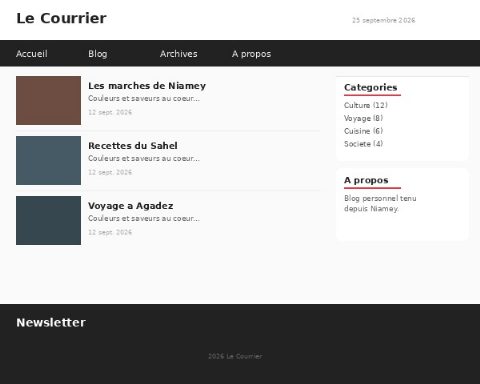Click the Newsletter footer heading
This screenshot has height=384, width=480.
[51, 322]
